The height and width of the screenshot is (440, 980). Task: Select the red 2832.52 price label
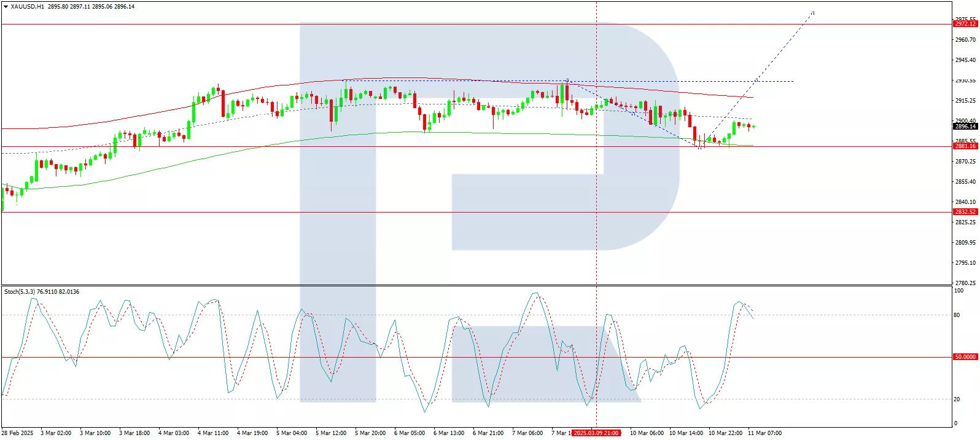pos(965,212)
